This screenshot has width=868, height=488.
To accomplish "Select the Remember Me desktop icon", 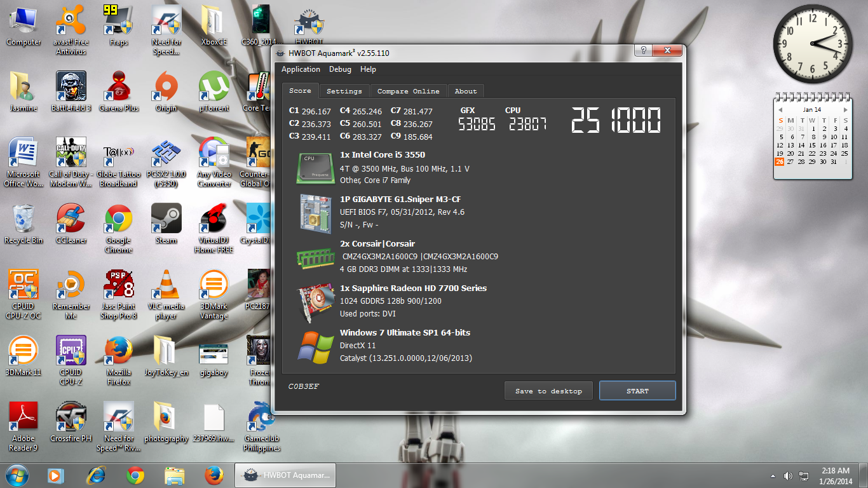I will click(71, 295).
